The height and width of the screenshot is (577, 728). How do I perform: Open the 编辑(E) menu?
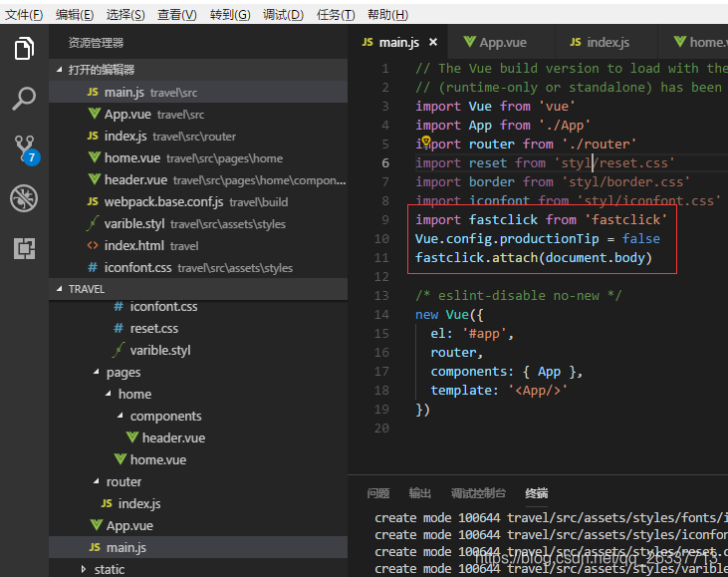coord(75,15)
